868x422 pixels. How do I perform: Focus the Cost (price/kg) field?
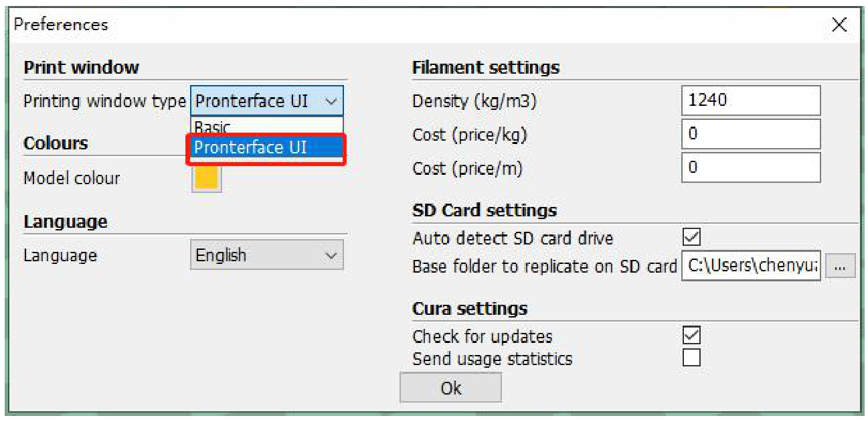pyautogui.click(x=750, y=134)
